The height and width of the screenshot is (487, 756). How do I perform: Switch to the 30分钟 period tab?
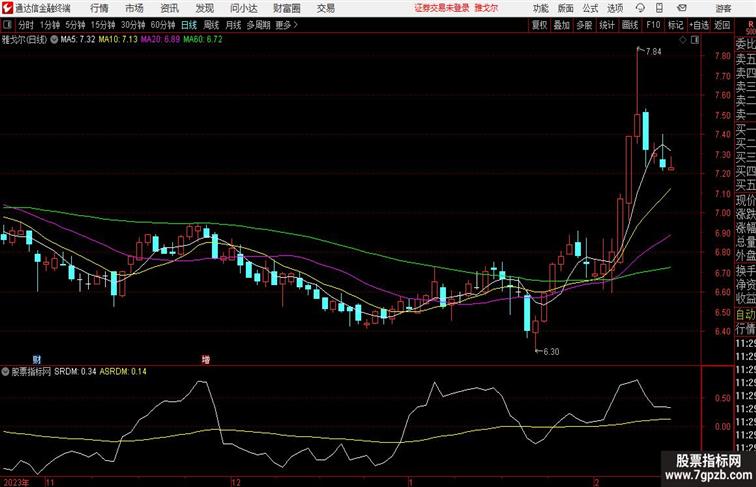[x=133, y=25]
